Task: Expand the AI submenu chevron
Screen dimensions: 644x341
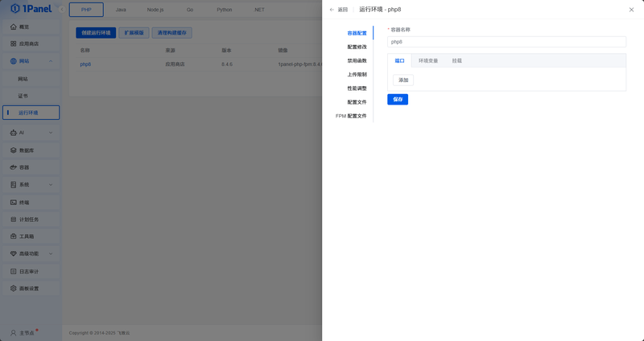Action: pos(51,133)
